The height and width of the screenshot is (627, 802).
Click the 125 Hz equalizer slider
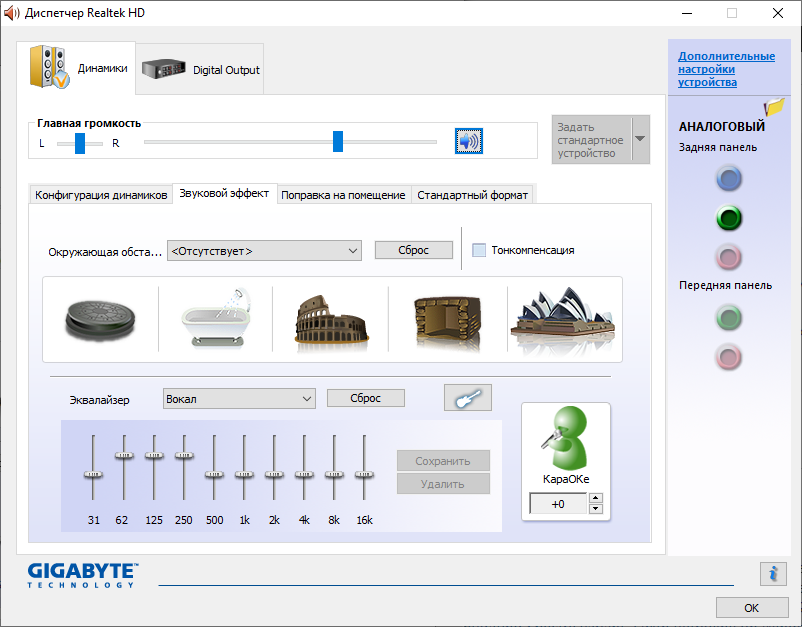point(154,455)
